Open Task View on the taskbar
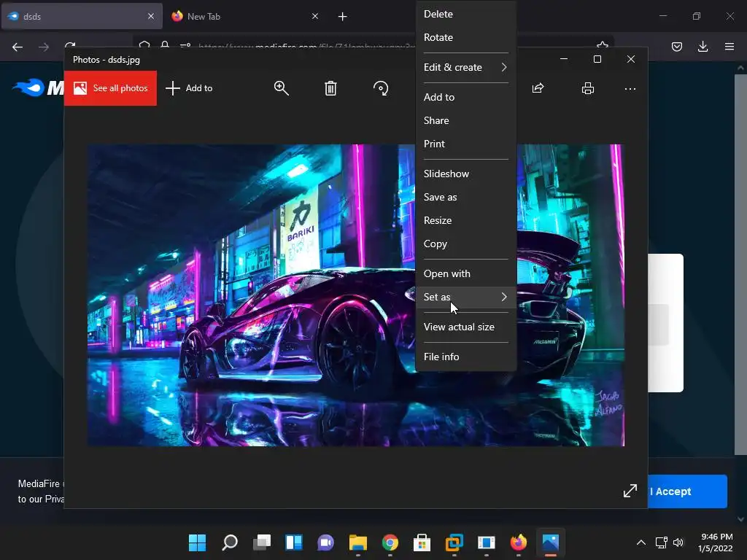 click(x=262, y=542)
